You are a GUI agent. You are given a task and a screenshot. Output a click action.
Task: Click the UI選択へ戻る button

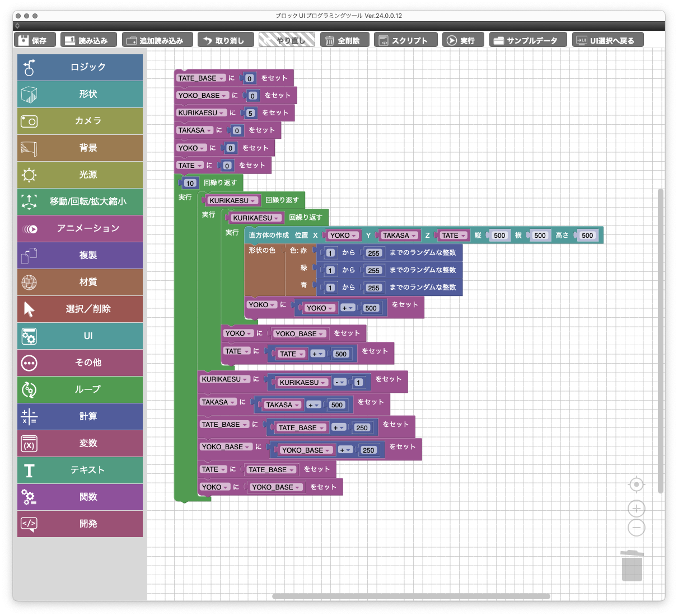[x=607, y=40]
